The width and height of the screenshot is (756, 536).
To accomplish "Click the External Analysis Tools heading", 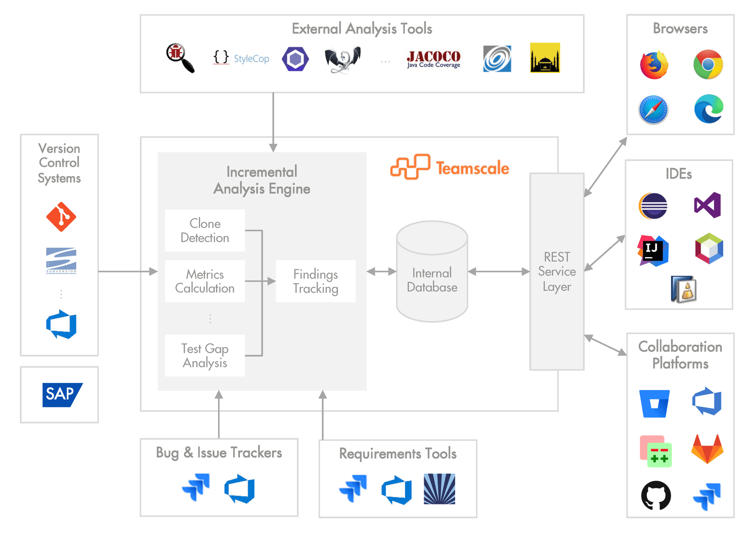I will point(362,29).
